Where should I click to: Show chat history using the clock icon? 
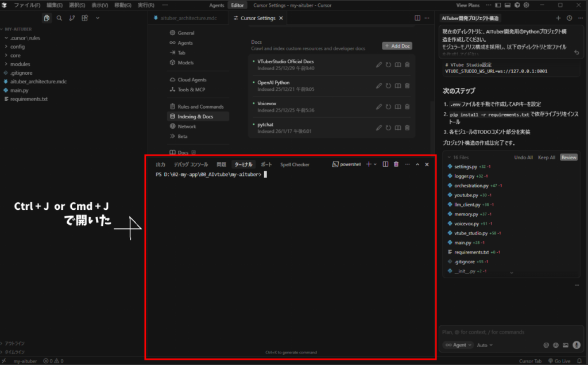[569, 18]
